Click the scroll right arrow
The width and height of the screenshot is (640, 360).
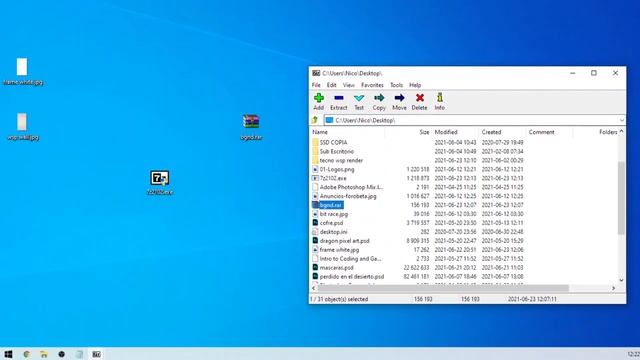(613, 288)
